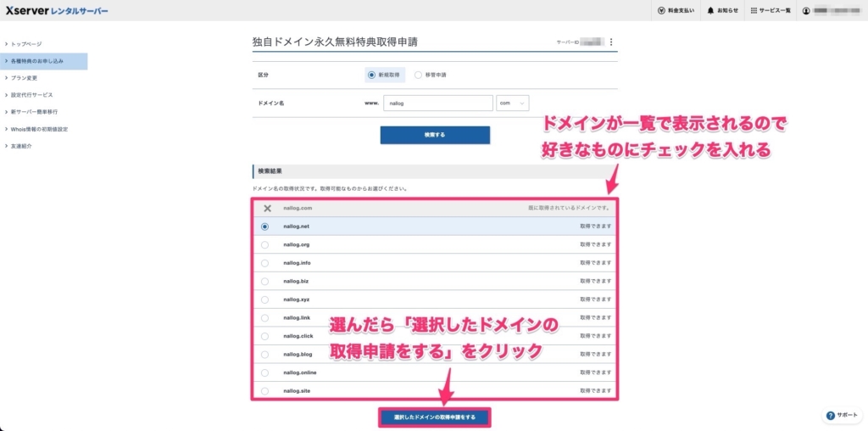Select the 移管申請 radio option
868x431 pixels.
[x=418, y=75]
